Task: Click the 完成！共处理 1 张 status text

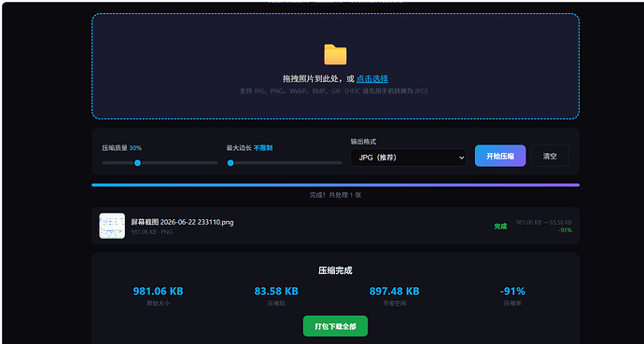Action: coord(335,195)
